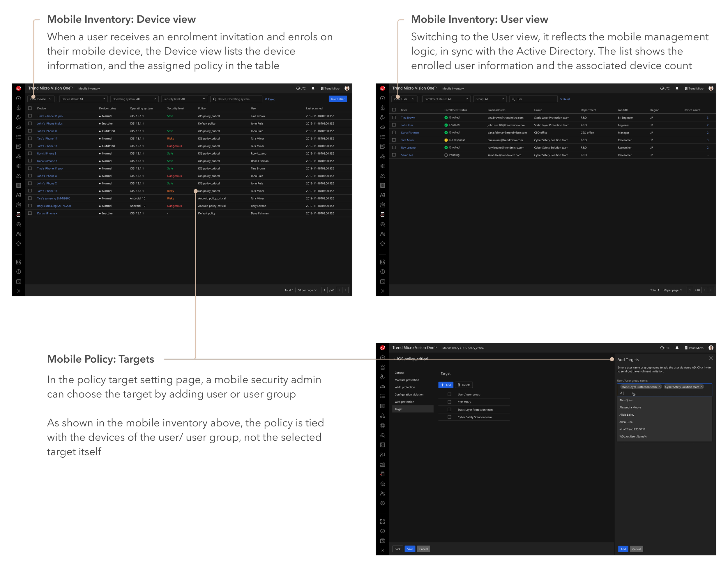728x575 pixels.
Task: Close the Add Targets panel
Action: (711, 359)
